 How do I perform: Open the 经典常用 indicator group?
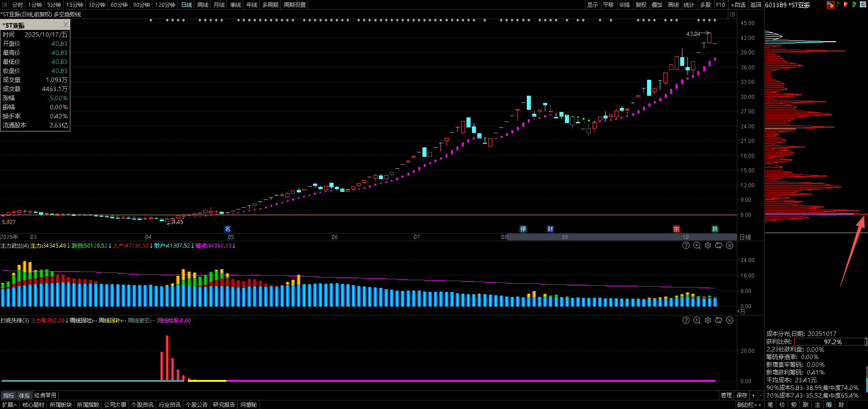[45, 395]
